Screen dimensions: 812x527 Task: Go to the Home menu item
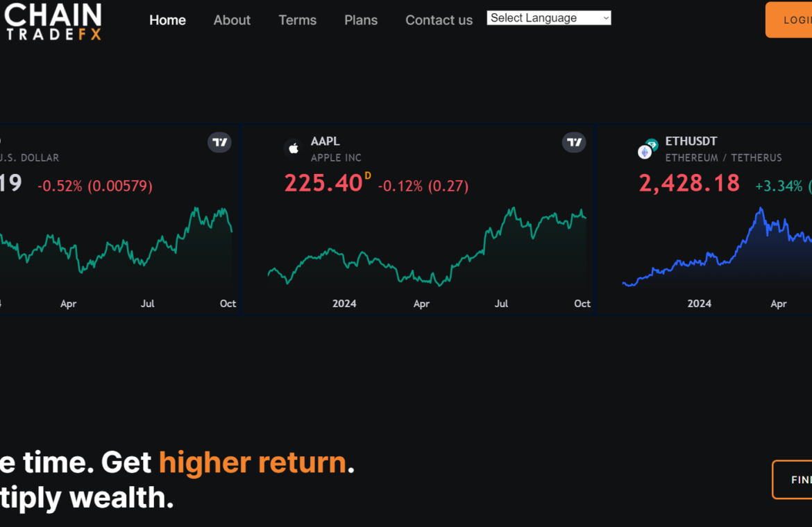(167, 20)
